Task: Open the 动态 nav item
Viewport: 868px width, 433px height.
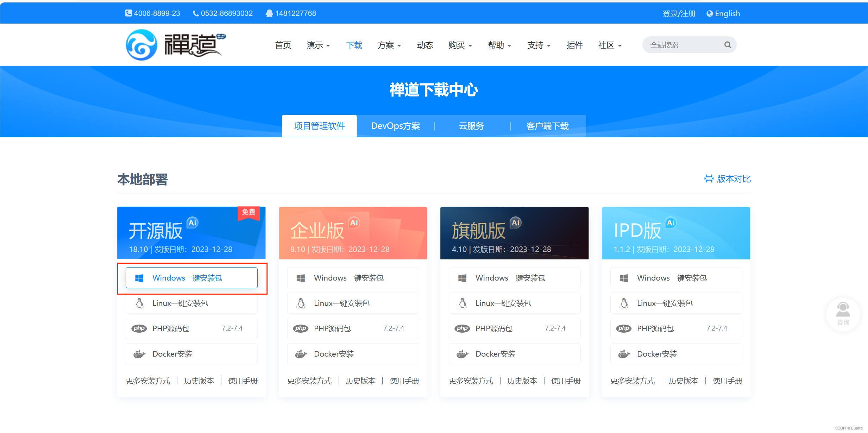Action: point(425,45)
